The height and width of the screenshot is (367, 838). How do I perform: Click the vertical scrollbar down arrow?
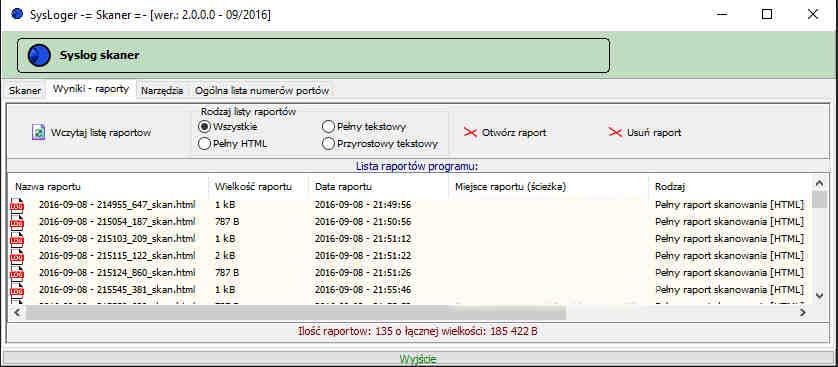819,295
